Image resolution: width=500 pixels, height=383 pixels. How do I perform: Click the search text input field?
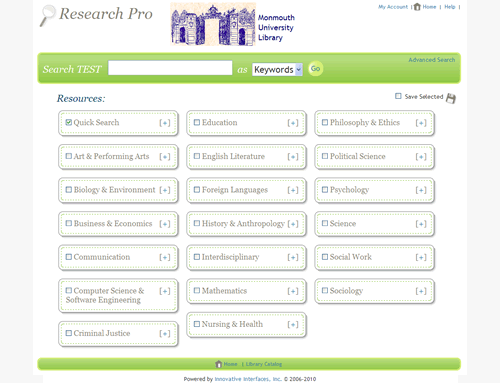170,68
